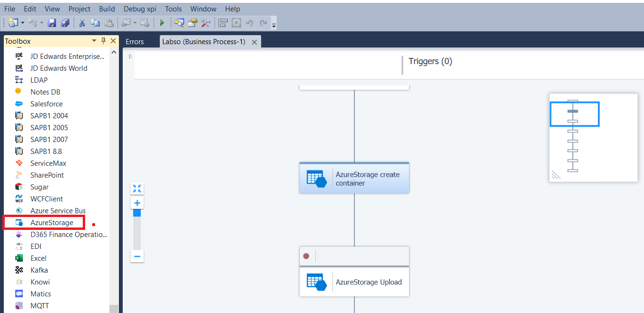Click the New project toolbar icon

[x=13, y=22]
